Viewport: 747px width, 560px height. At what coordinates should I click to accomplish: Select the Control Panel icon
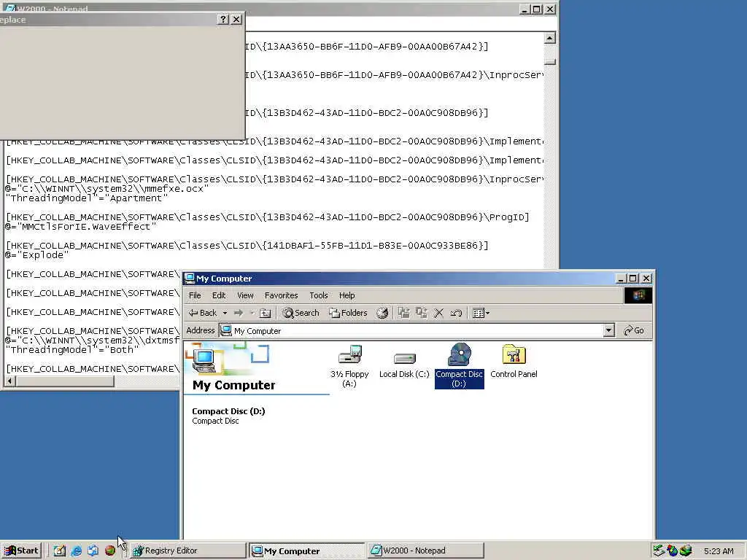tap(514, 362)
